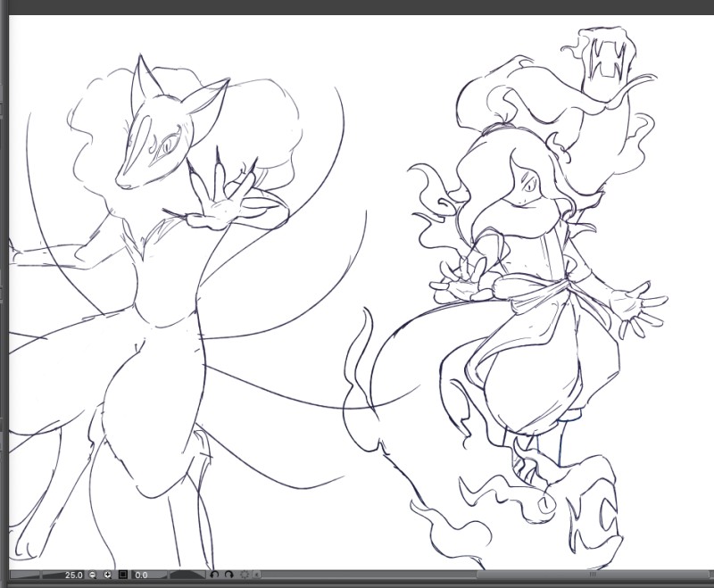Rotate canvas left with counterclockwise arrow

(214, 575)
